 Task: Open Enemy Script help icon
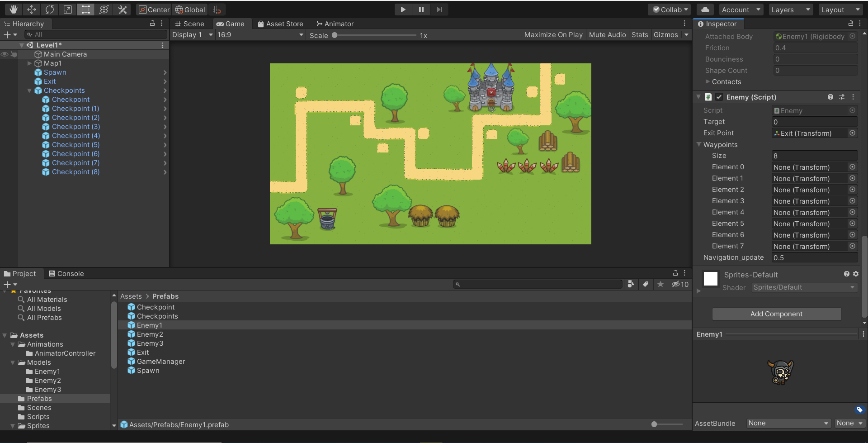(830, 97)
